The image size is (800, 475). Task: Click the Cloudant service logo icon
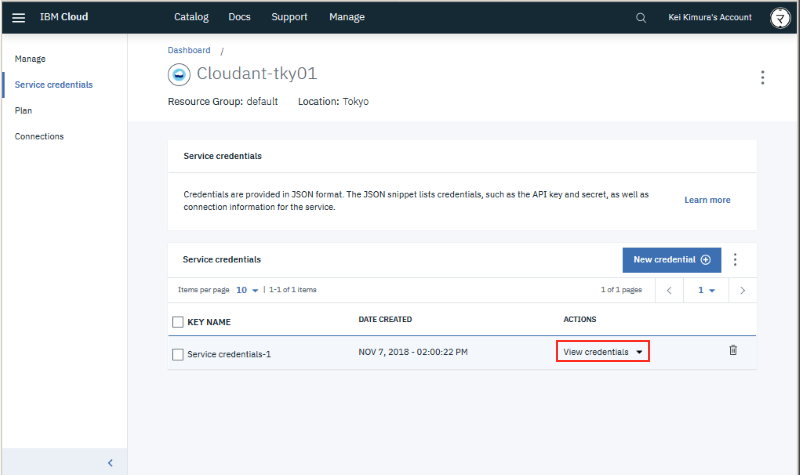pyautogui.click(x=179, y=74)
